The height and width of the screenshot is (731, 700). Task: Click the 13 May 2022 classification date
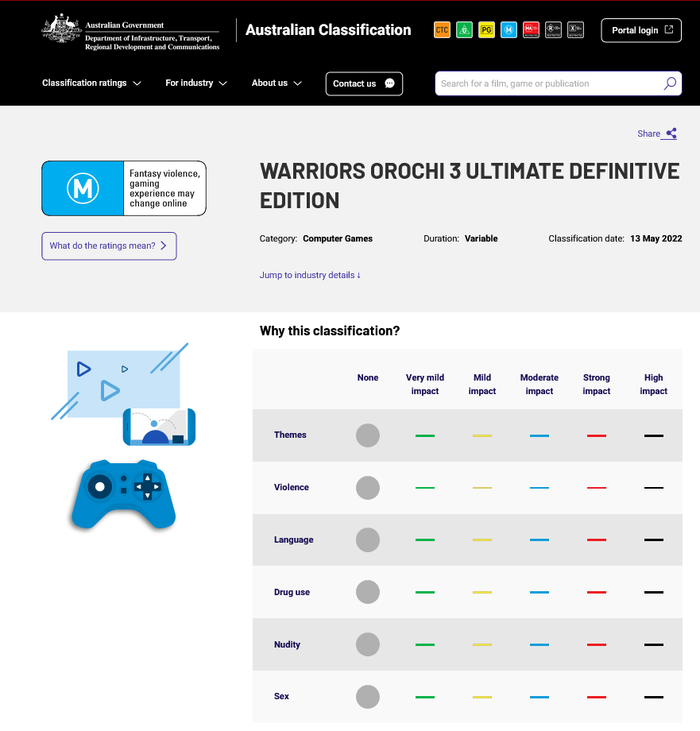point(656,238)
